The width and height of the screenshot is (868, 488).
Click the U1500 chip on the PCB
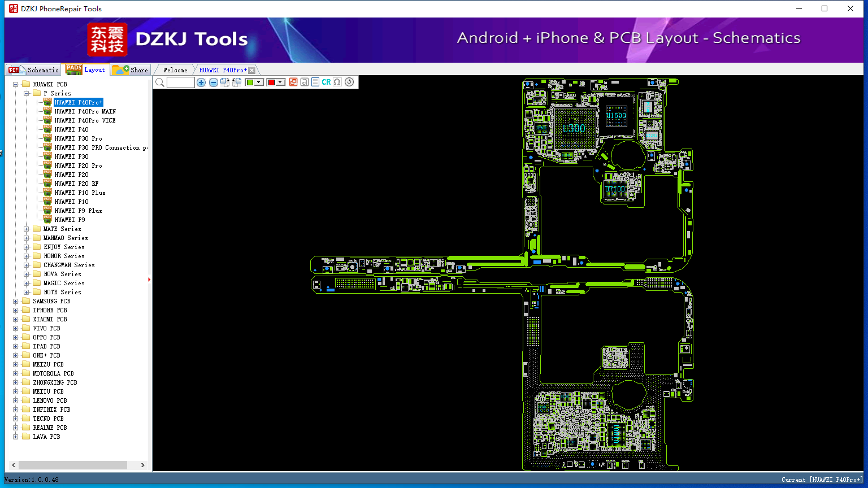tap(616, 116)
